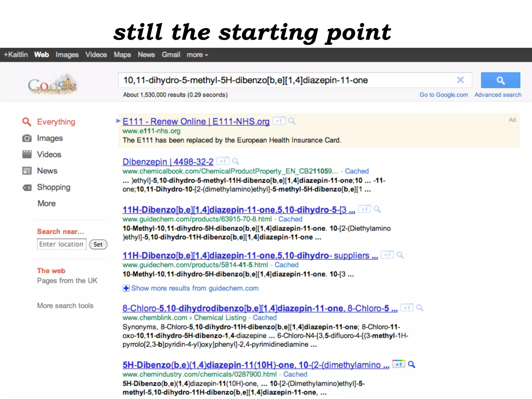Open Gmail in the top navigation bar
This screenshot has height=399, width=532.
171,55
